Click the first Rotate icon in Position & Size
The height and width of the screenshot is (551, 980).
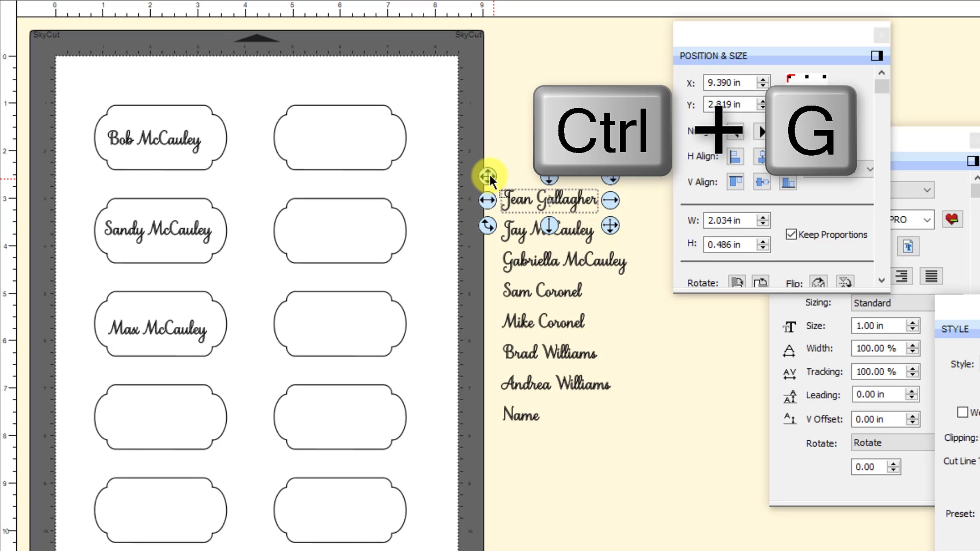tap(737, 282)
